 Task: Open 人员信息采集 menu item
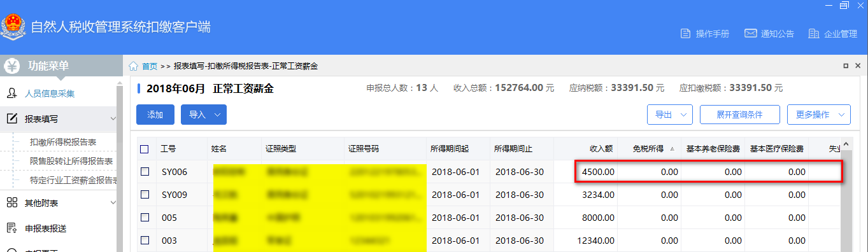pos(50,94)
